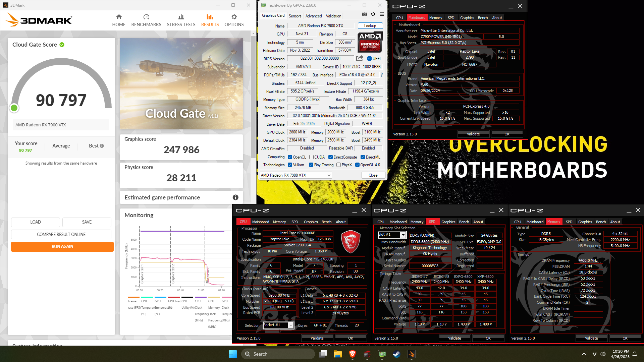Viewport: 644px width, 362px height.
Task: Toggle the PhysX checkbox
Action: click(x=338, y=165)
